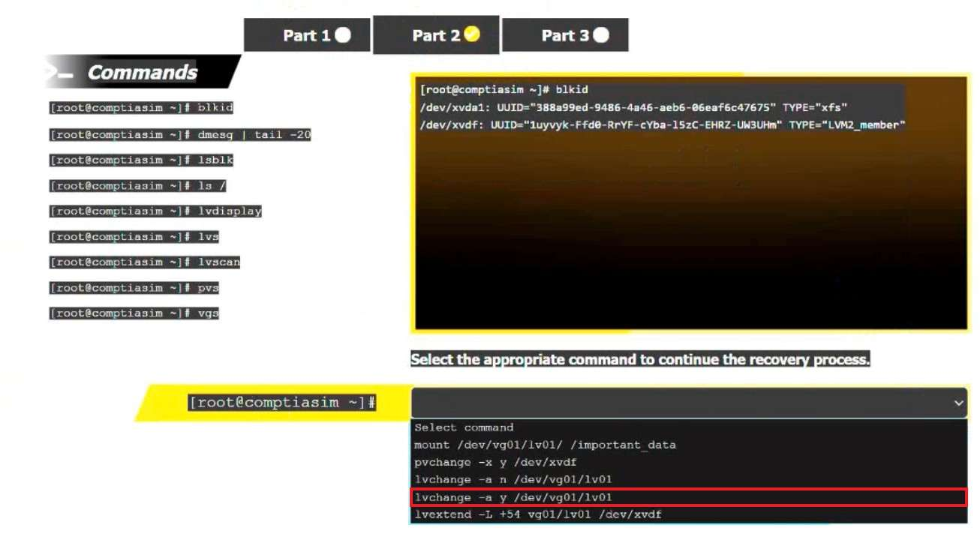
Task: Pick the 'Select command' placeholder option
Action: tap(464, 427)
